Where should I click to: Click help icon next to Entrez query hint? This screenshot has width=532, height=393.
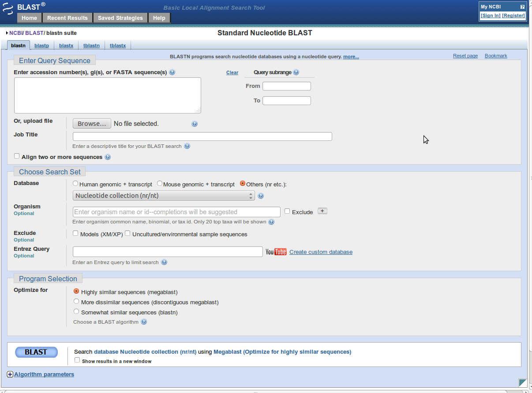[x=164, y=262]
